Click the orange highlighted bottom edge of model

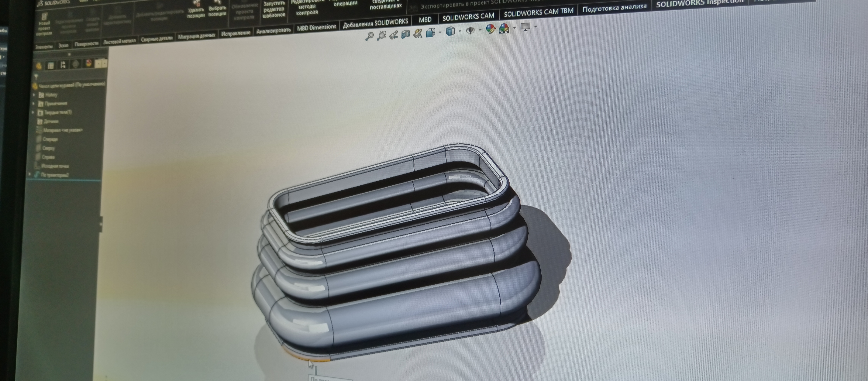[305, 357]
